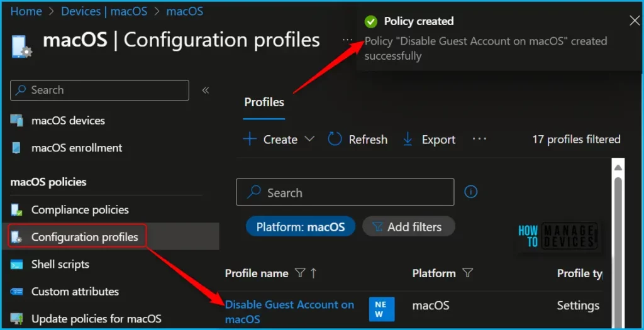Image resolution: width=644 pixels, height=330 pixels.
Task: Click Add filters button
Action: [409, 226]
